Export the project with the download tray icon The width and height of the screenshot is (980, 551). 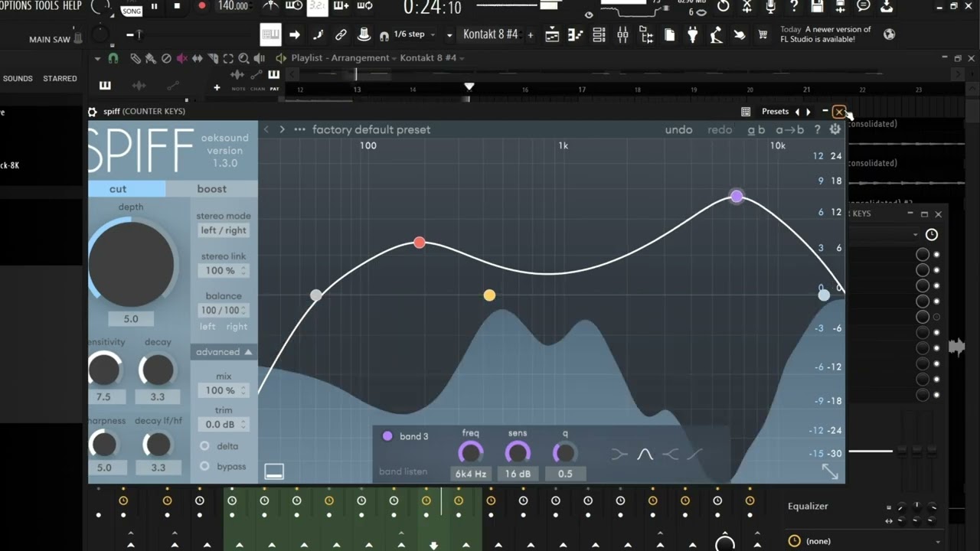pos(887,6)
